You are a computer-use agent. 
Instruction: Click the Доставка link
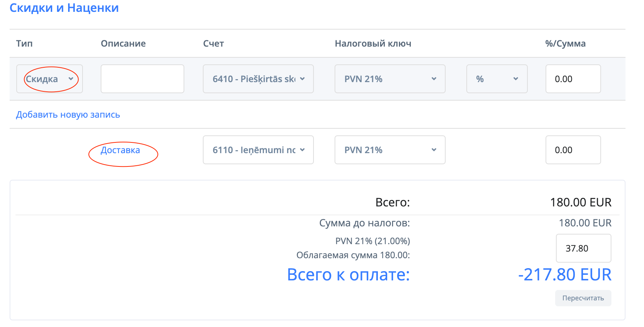(x=120, y=150)
